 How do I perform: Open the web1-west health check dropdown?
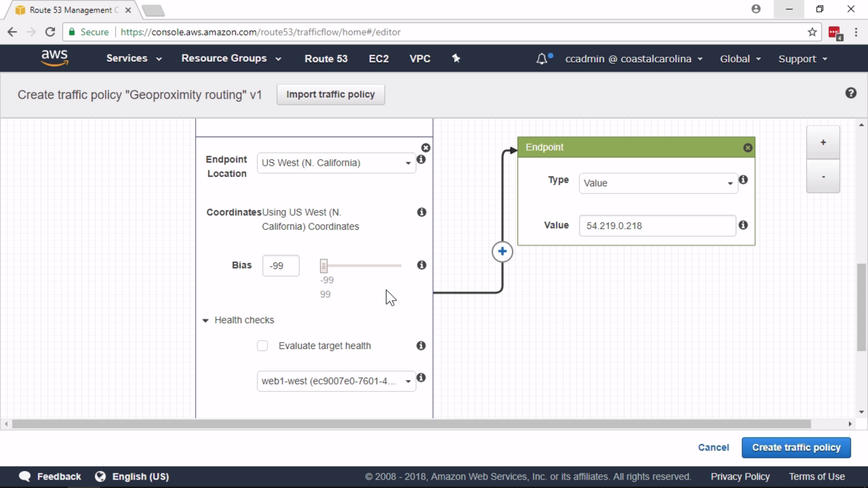[x=336, y=381]
